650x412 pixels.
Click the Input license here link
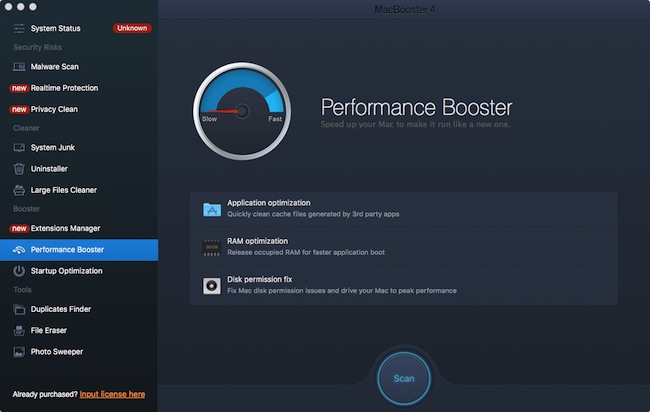coord(112,394)
